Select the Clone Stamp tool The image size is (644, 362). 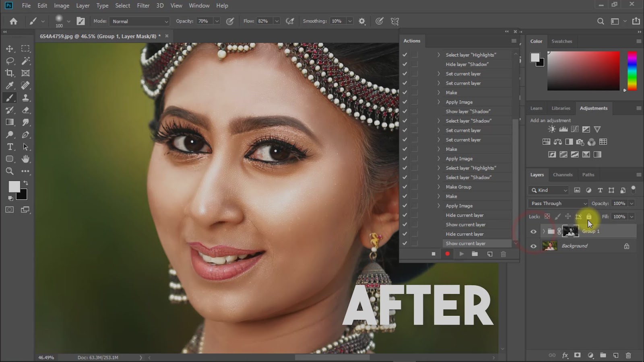25,98
